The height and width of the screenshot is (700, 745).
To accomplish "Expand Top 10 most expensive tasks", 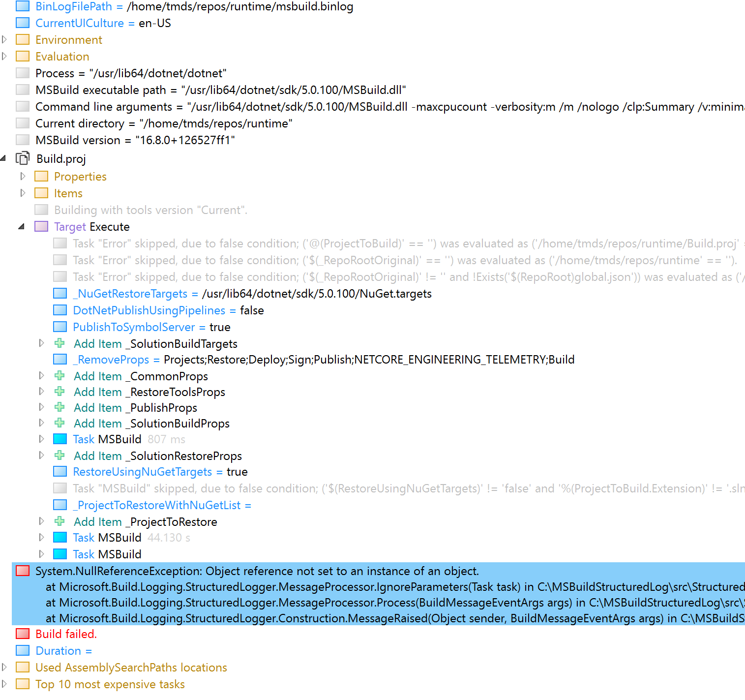I will [4, 684].
